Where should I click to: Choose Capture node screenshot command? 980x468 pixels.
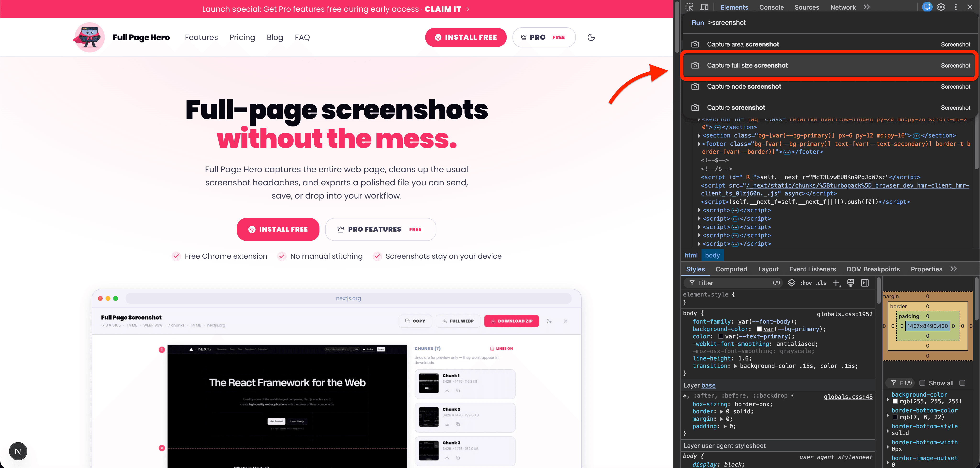tap(830, 86)
